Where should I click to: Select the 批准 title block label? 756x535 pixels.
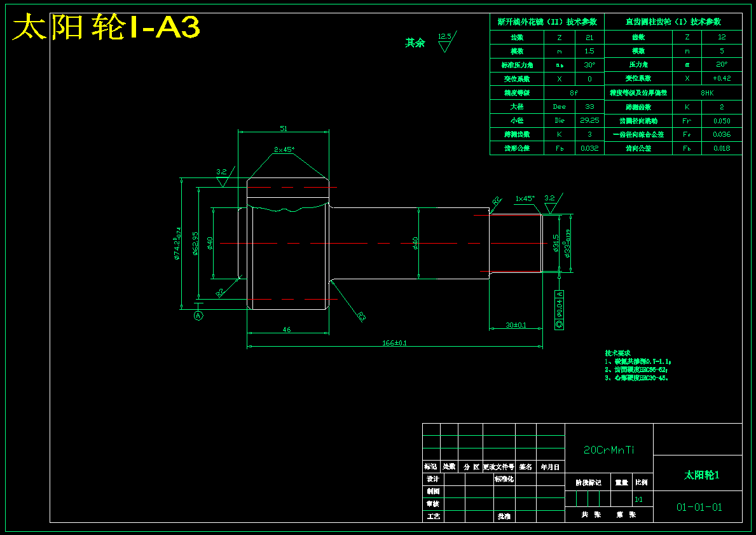[x=504, y=516]
